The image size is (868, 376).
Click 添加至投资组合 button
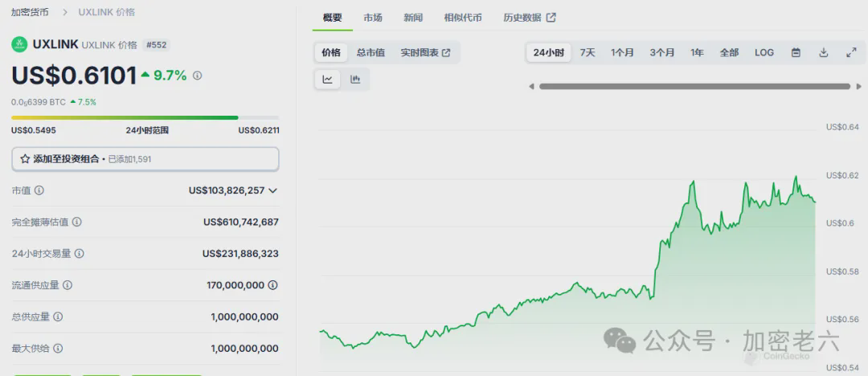point(145,159)
